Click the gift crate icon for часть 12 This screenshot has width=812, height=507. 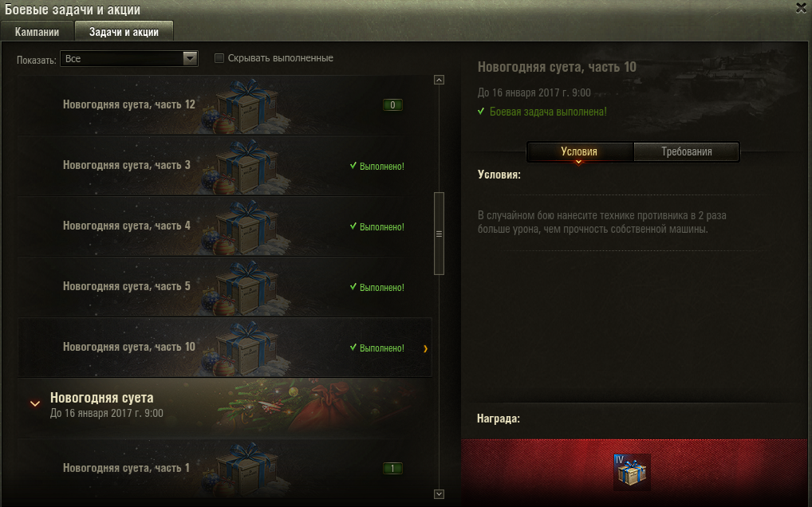coord(243,105)
